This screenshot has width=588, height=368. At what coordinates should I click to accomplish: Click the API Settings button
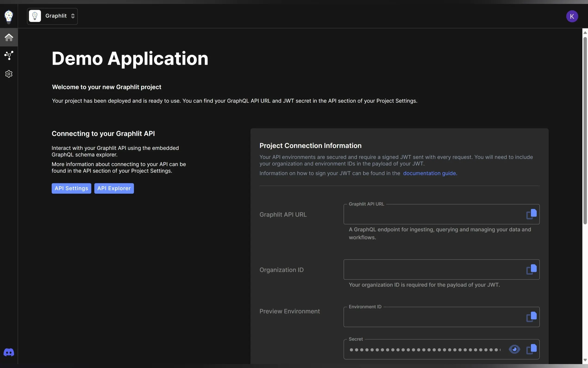pos(71,188)
